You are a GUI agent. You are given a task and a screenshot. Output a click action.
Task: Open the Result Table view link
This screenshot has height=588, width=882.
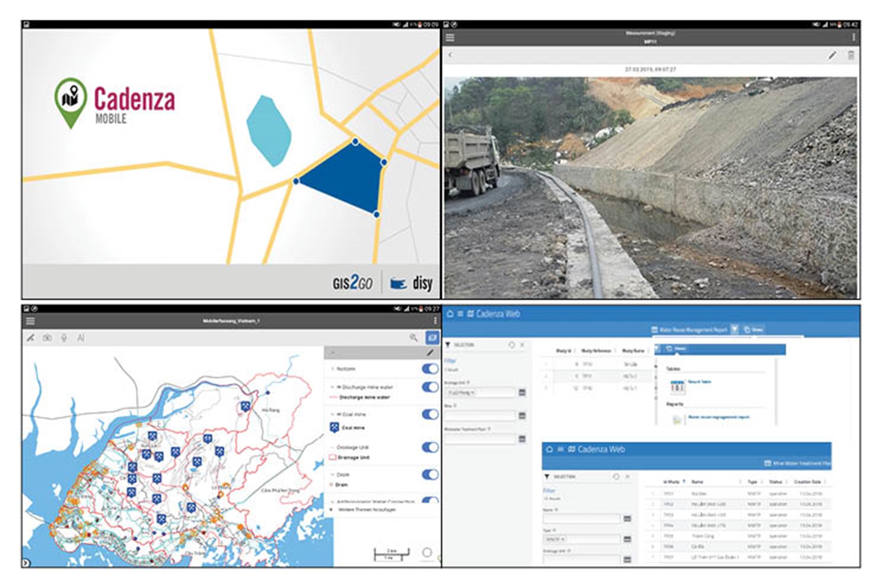click(x=699, y=382)
